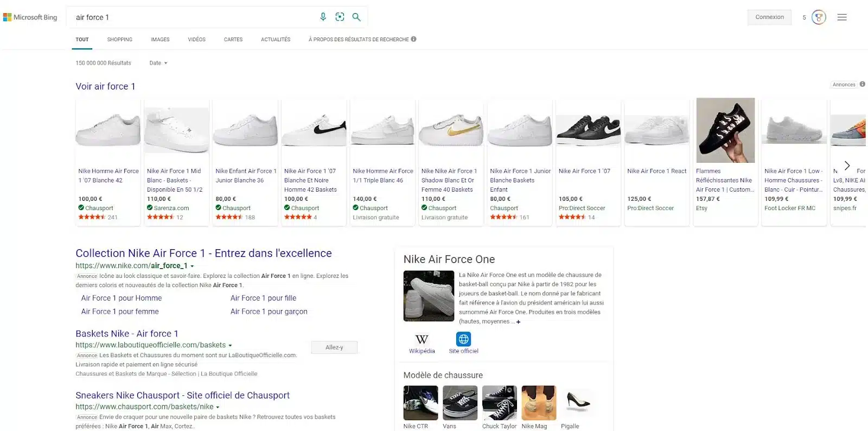868x431 pixels.
Task: Click the magnifying glass search icon
Action: pos(356,17)
